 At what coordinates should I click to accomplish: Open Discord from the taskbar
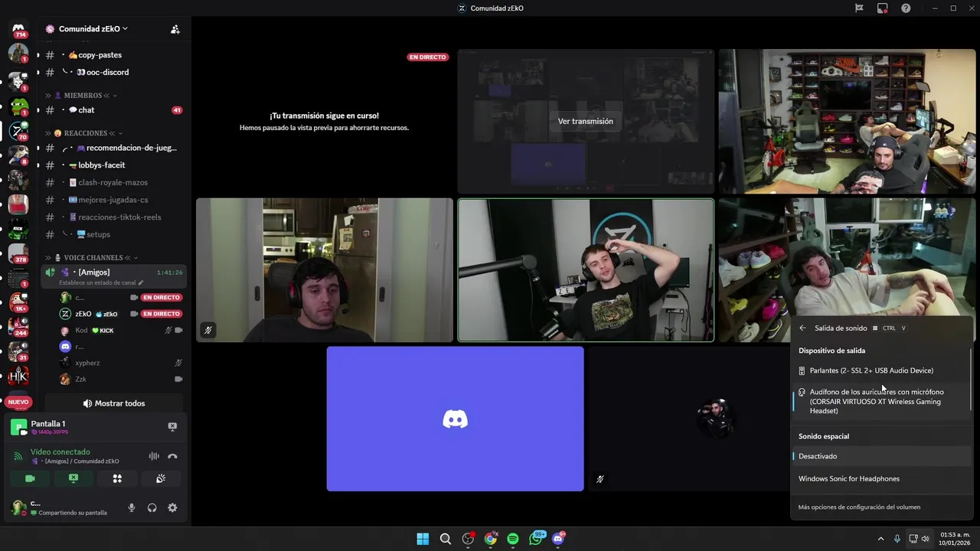pos(558,539)
